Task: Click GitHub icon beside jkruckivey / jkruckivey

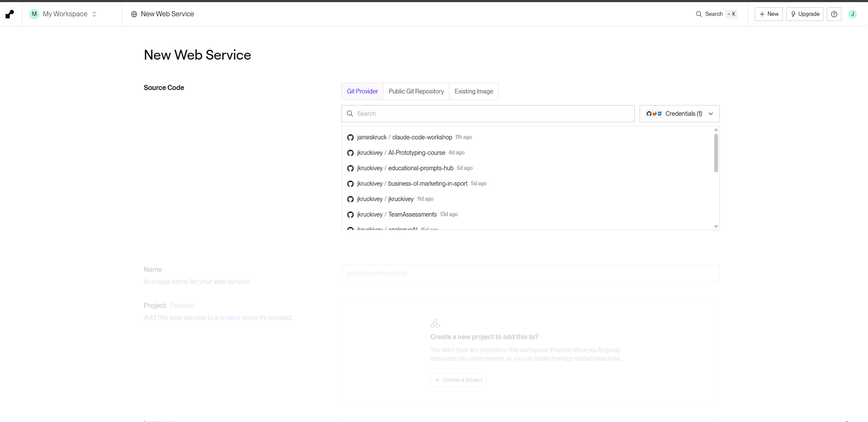Action: pos(350,199)
